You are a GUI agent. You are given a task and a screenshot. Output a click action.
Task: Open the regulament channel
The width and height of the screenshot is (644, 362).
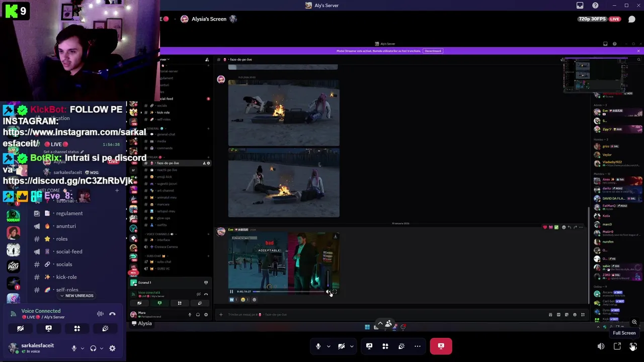point(75,213)
